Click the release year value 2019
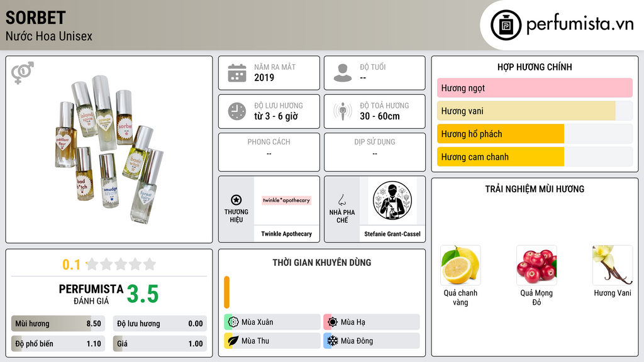Viewport: 644px width, 362px height. tap(264, 77)
